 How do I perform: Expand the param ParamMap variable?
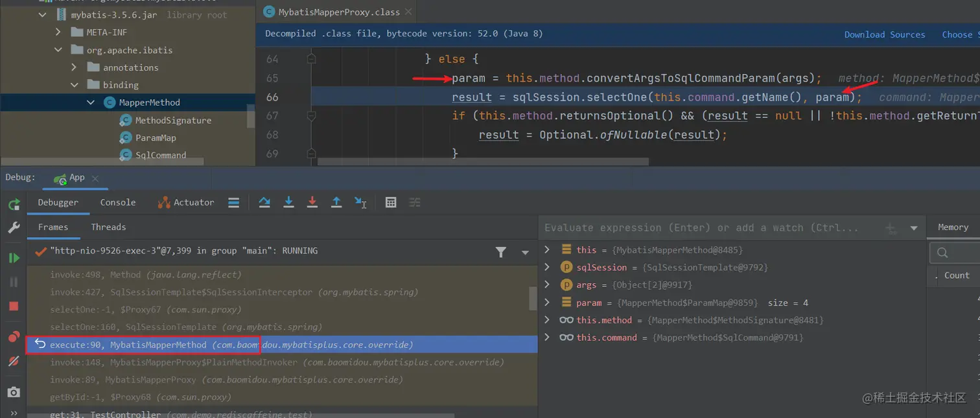point(547,303)
